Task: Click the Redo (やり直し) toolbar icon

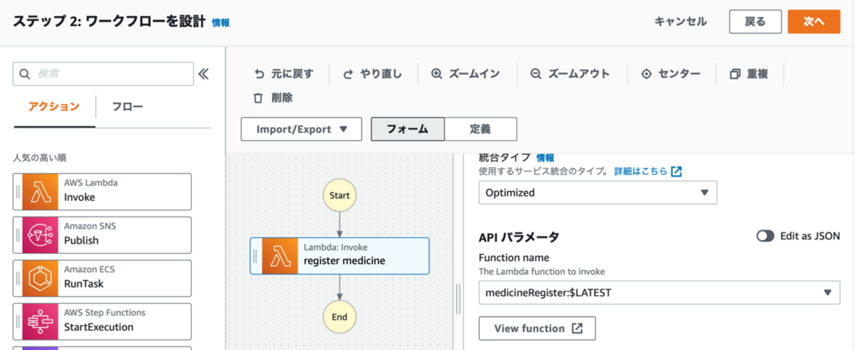Action: (347, 74)
